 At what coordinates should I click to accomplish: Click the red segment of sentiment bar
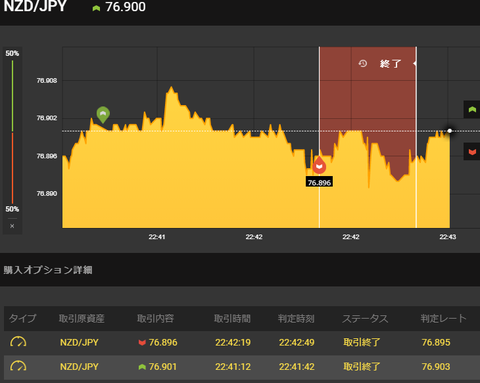click(x=13, y=168)
